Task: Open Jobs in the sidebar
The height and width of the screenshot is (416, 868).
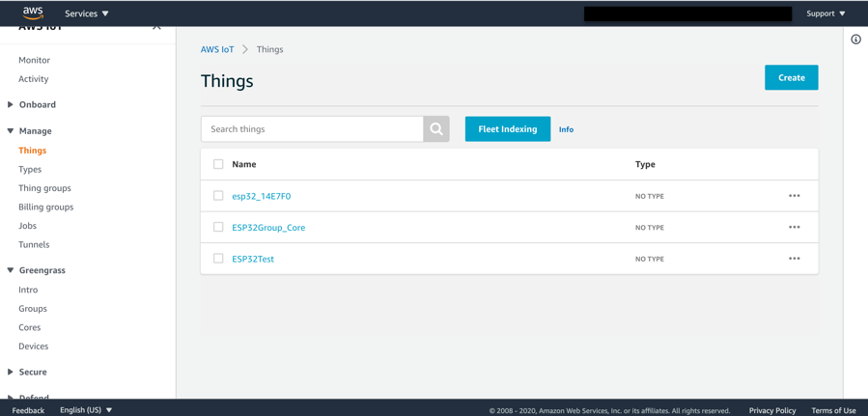Action: pos(28,226)
